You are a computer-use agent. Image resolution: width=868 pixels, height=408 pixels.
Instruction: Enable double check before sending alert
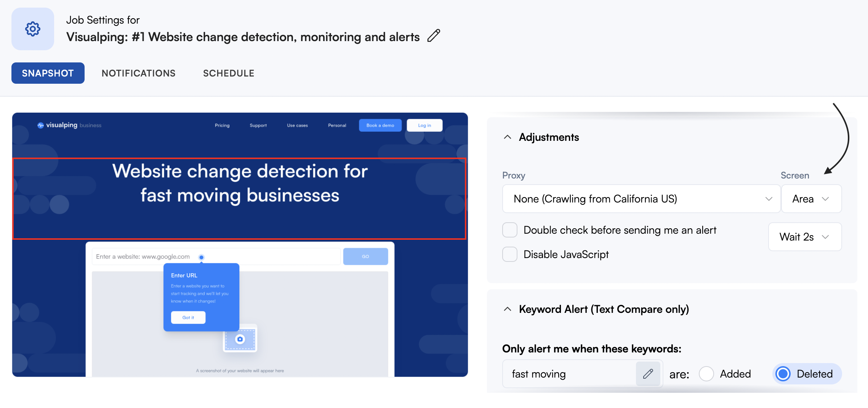tap(510, 230)
